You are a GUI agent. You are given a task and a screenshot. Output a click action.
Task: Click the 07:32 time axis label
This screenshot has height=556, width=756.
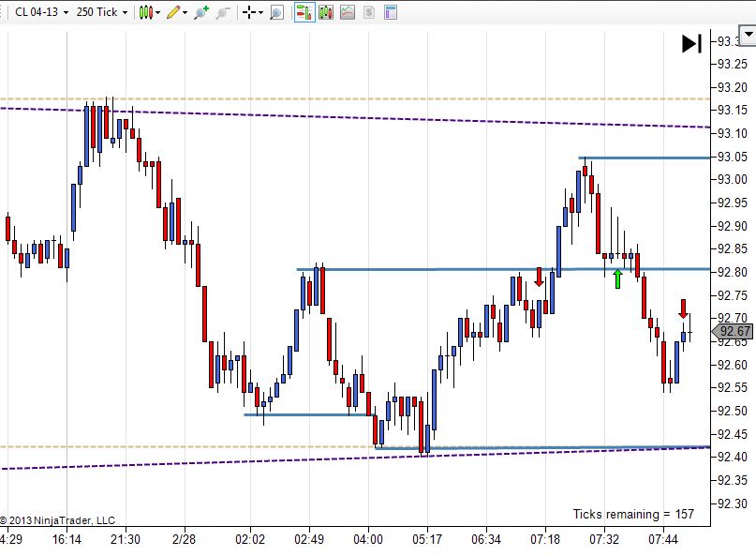click(603, 539)
